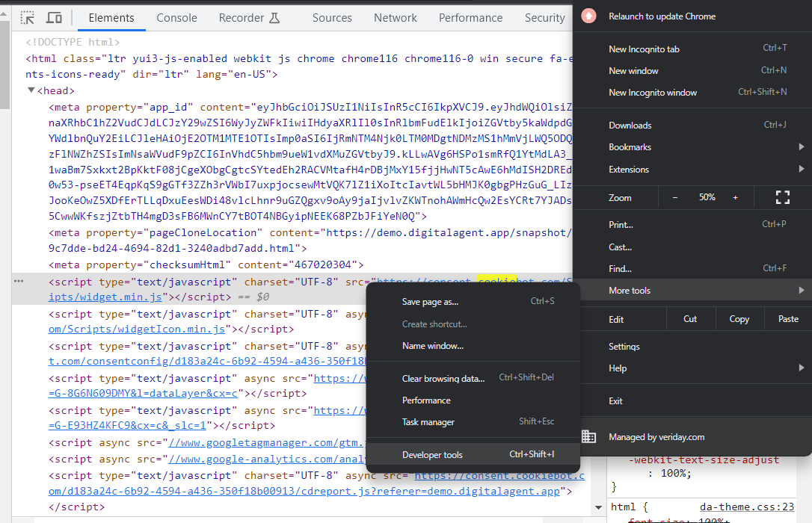Follow the googletagmanager.com/gtm link
812x523 pixels.
[x=267, y=442]
